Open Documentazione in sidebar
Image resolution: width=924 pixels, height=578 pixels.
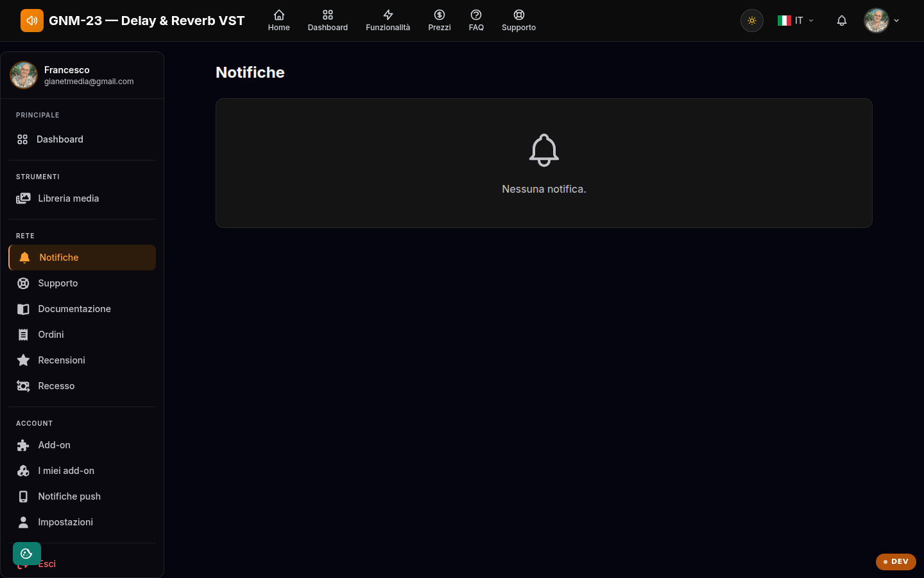tap(82, 309)
